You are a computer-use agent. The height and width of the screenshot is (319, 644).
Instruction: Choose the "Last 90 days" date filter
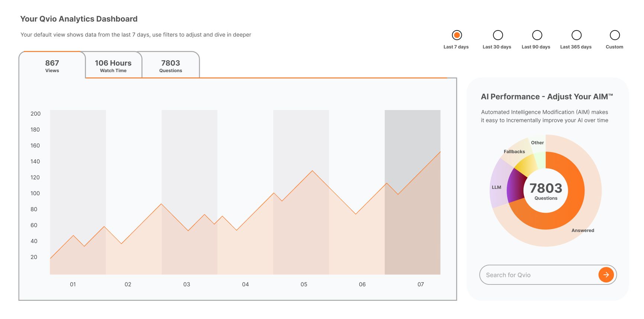pyautogui.click(x=537, y=35)
